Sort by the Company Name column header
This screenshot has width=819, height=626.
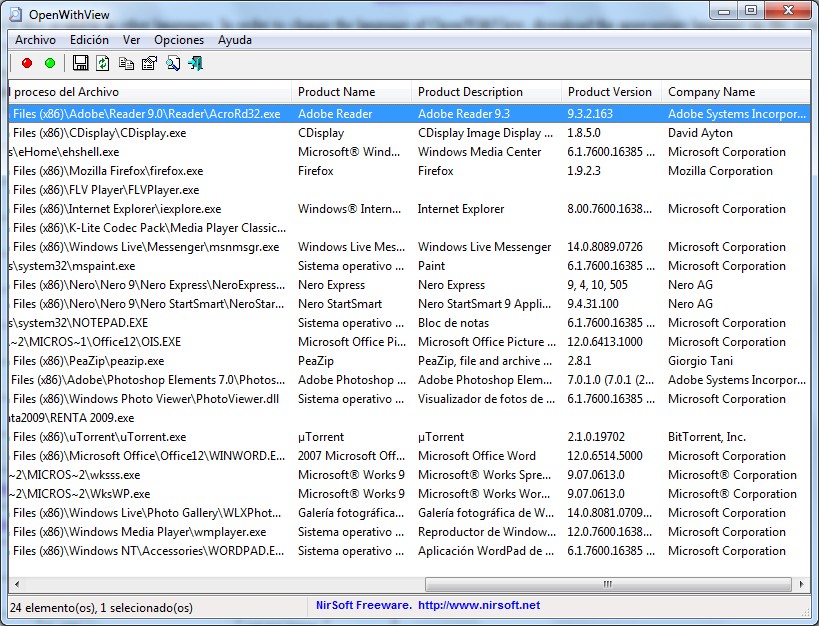coord(735,92)
